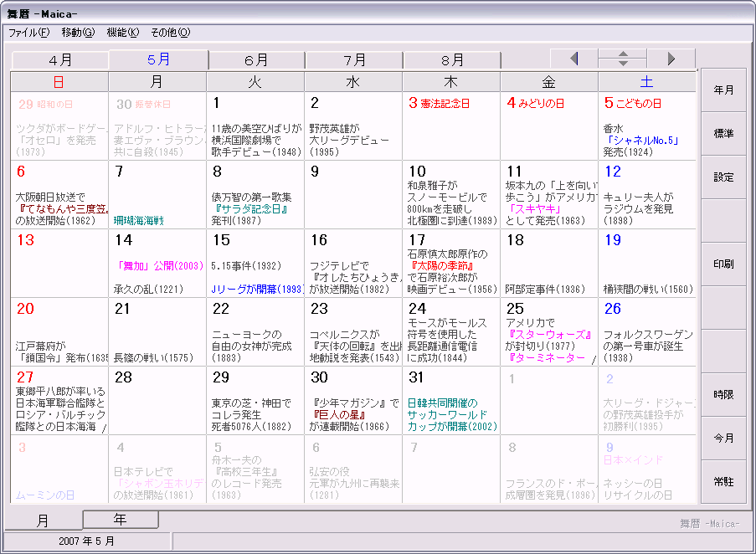Open 設定 from the side panel
Image resolution: width=756 pixels, height=554 pixels.
pyautogui.click(x=723, y=177)
